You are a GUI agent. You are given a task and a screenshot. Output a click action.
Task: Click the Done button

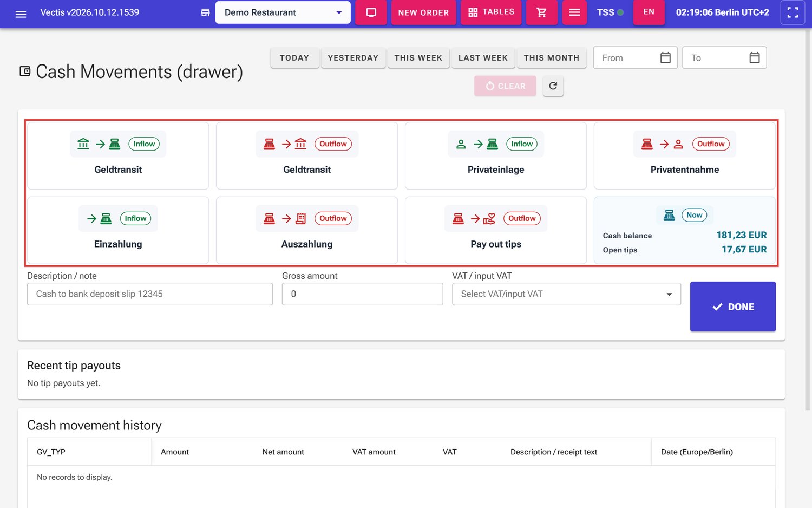point(732,307)
